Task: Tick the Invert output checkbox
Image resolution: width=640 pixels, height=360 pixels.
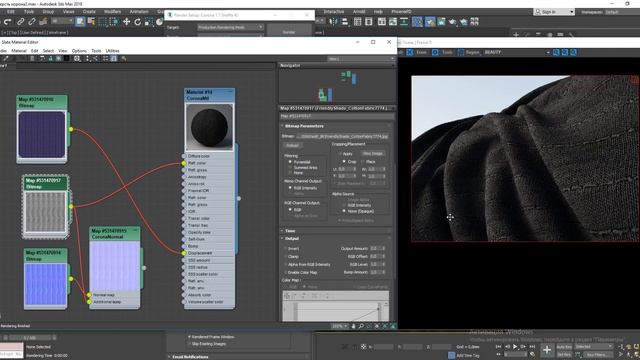Action: 285,248
